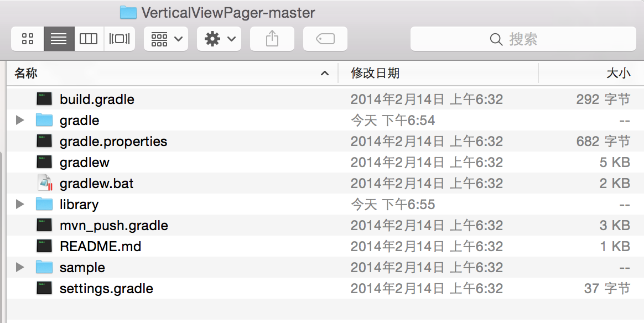
Task: Expand the library folder disclosure triangle
Action: (20, 204)
